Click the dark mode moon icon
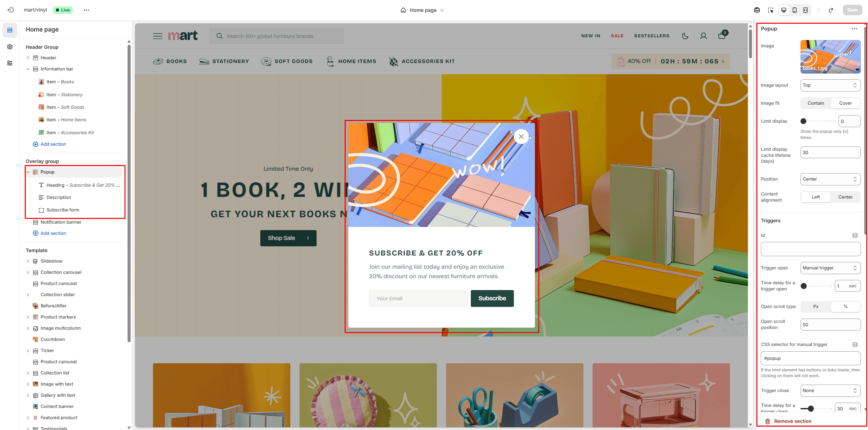 point(685,36)
